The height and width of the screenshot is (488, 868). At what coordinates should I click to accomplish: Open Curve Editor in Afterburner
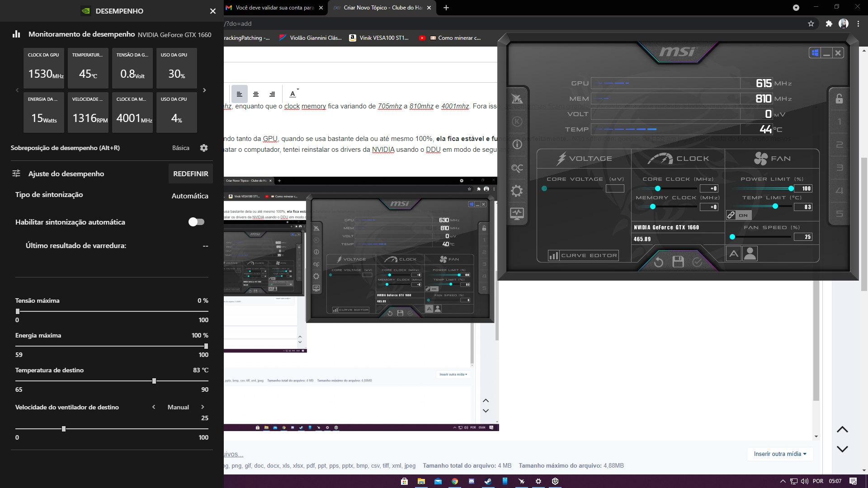pos(583,256)
